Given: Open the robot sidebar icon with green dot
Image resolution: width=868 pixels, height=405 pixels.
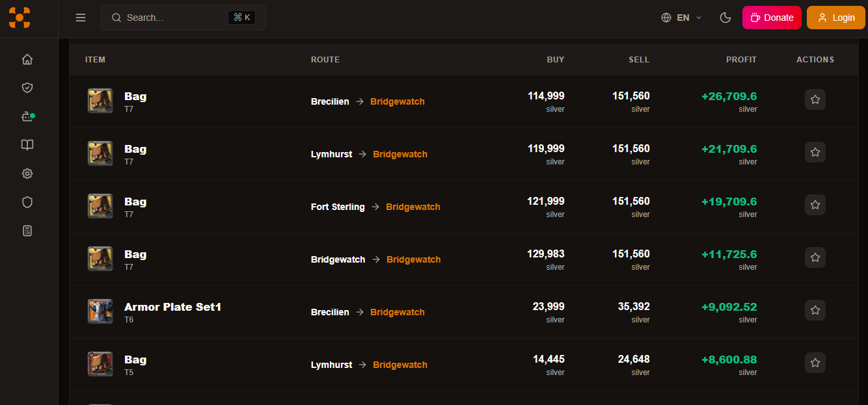Looking at the screenshot, I should 27,116.
